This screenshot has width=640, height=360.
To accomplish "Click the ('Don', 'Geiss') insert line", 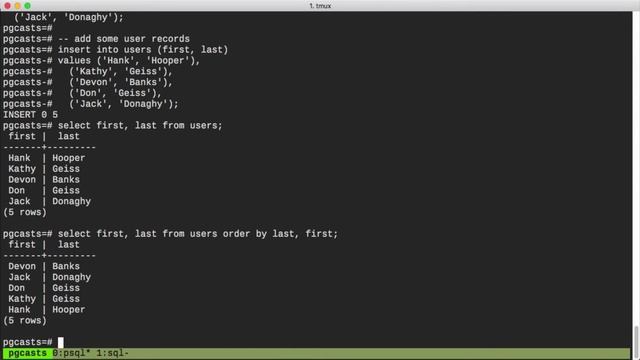I will pos(116,93).
